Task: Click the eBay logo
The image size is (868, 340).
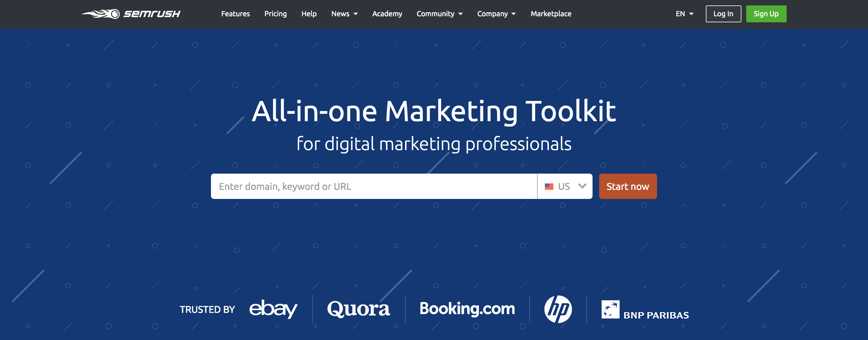Action: coord(273,308)
